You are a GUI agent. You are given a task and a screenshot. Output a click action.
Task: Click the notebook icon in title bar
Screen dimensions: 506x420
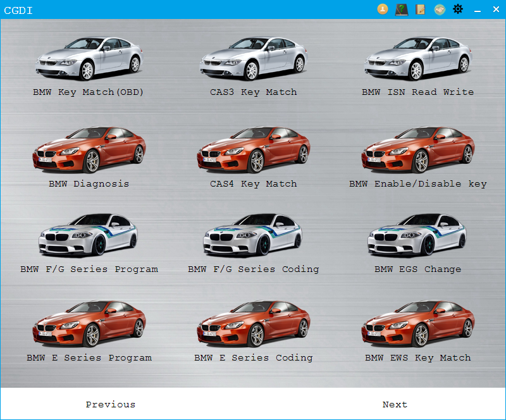[x=420, y=9]
